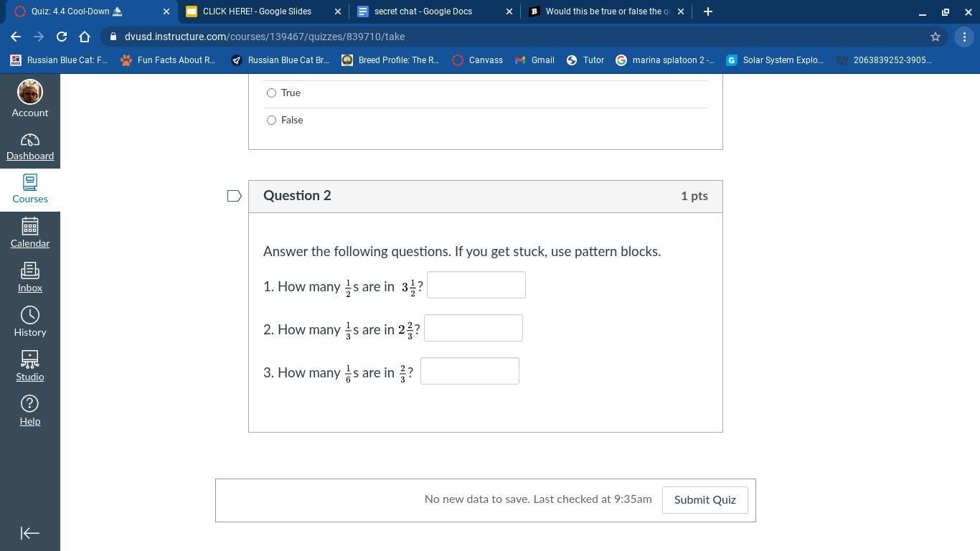Open the Breed Profile: The R... bookmark
980x551 pixels.
[x=390, y=60]
